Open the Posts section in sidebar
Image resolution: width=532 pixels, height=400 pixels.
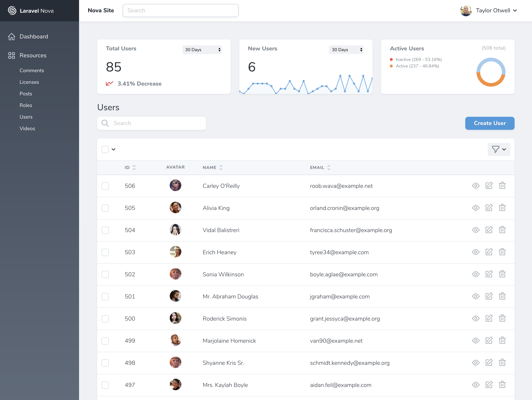[25, 93]
